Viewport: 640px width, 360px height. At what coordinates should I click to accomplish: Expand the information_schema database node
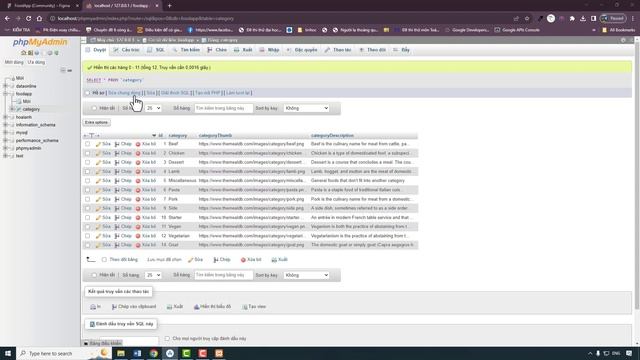click(5, 125)
